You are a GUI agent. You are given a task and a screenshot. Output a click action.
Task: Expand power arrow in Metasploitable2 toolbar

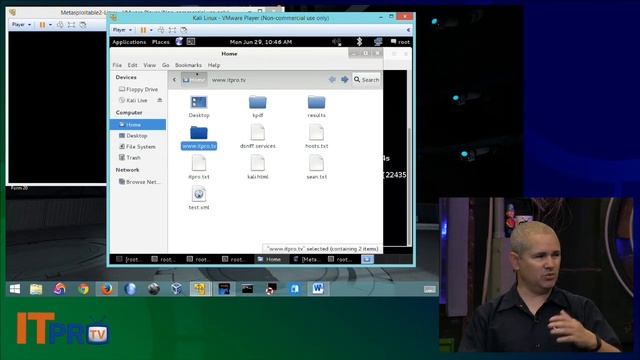pos(50,25)
